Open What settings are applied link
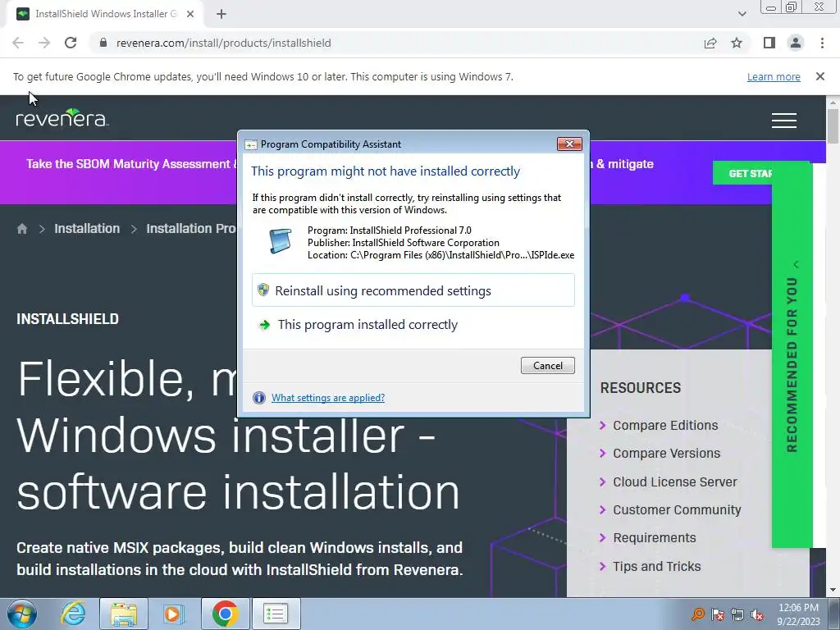Viewport: 840px width, 630px height. (x=328, y=398)
